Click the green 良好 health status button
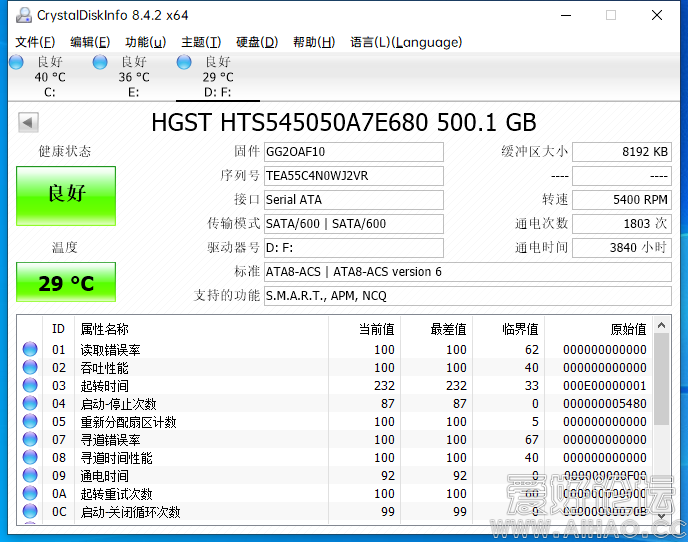This screenshot has height=542, width=688. [x=66, y=196]
